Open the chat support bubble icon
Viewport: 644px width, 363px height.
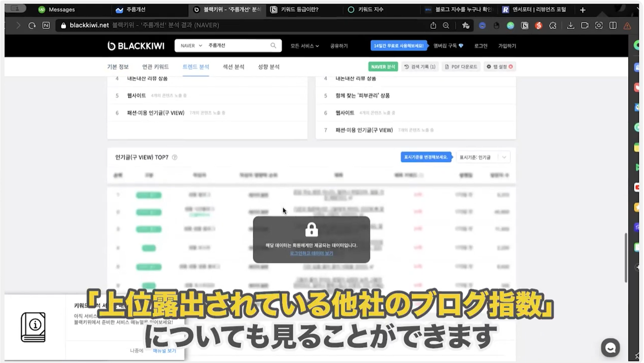[610, 347]
